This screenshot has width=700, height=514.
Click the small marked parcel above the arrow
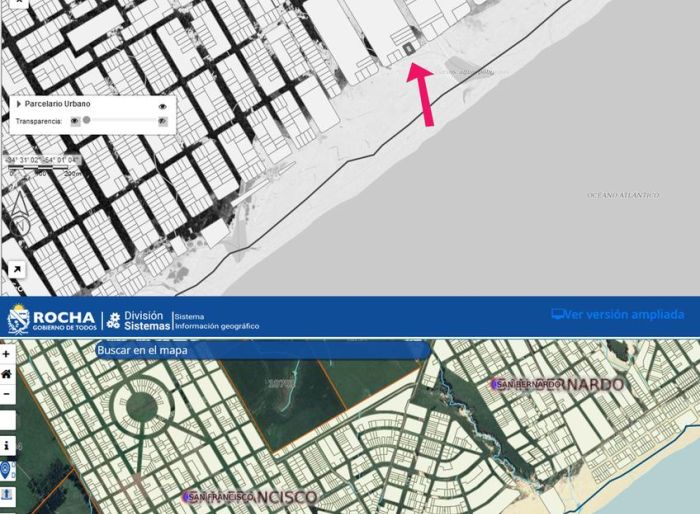tap(408, 48)
